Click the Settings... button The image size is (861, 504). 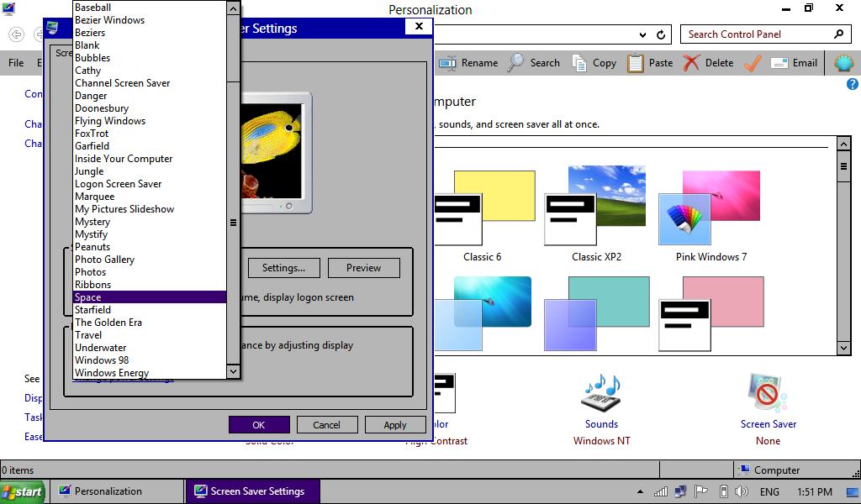click(284, 268)
